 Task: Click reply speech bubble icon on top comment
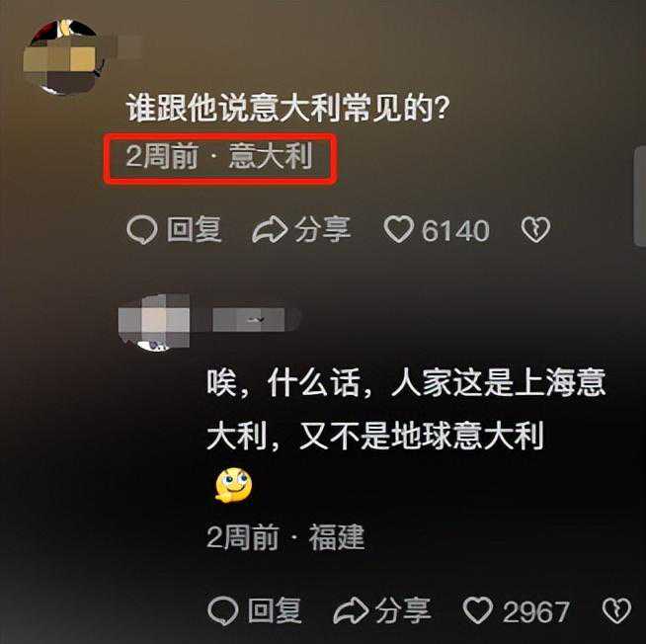[x=141, y=230]
